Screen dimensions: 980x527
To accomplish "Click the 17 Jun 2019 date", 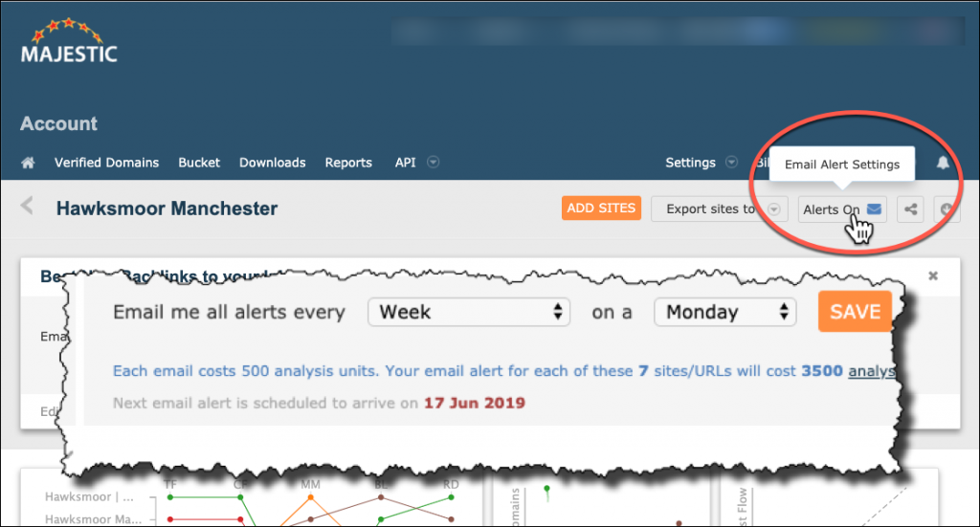I will pos(475,403).
